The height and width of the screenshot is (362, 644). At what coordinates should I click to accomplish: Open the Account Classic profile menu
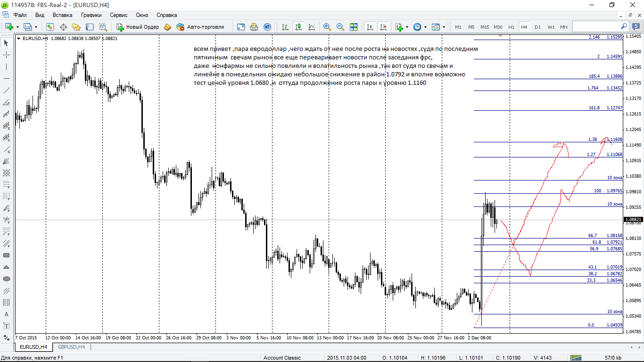(282, 358)
